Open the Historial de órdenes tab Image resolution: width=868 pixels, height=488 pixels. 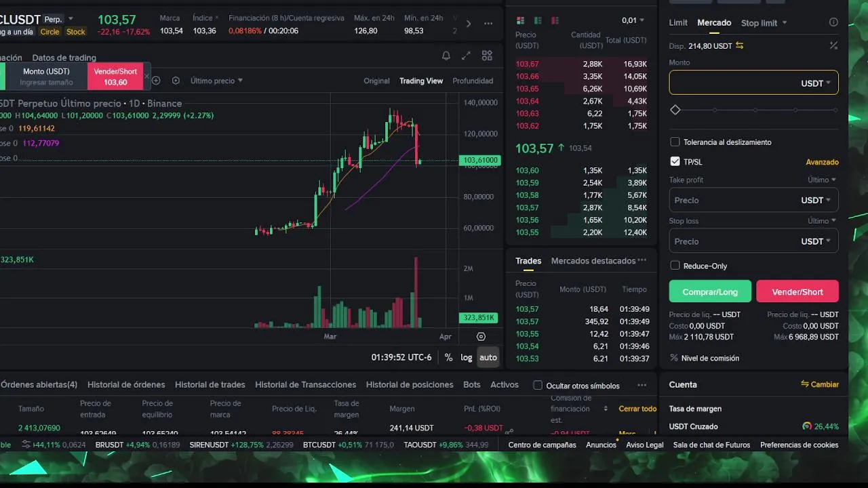[x=126, y=385]
